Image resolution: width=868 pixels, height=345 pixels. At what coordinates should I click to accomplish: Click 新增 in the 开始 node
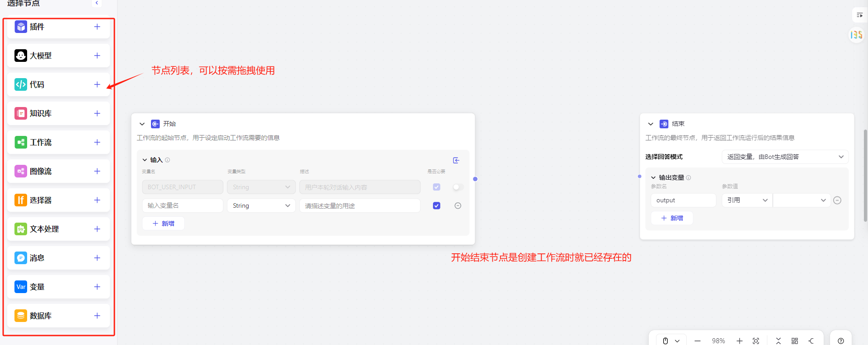coord(163,224)
